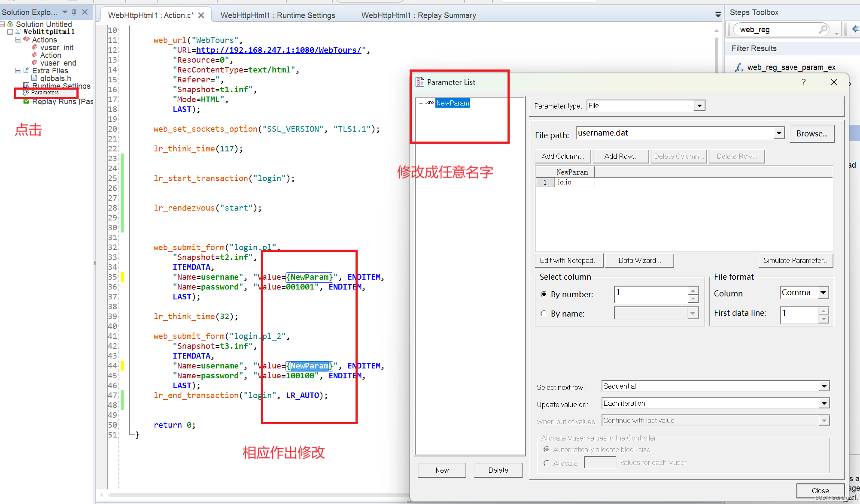This screenshot has height=504, width=860.
Task: Open the Select next row dropdown
Action: coord(824,386)
